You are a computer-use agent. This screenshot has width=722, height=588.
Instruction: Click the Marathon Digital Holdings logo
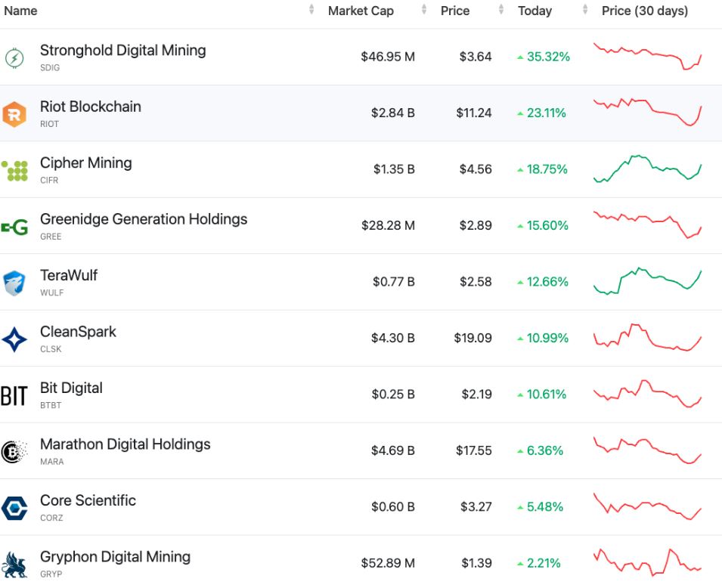14,452
